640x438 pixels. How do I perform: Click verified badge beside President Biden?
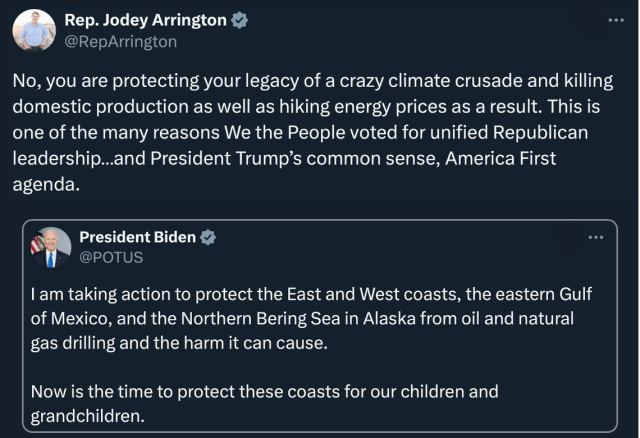(208, 237)
